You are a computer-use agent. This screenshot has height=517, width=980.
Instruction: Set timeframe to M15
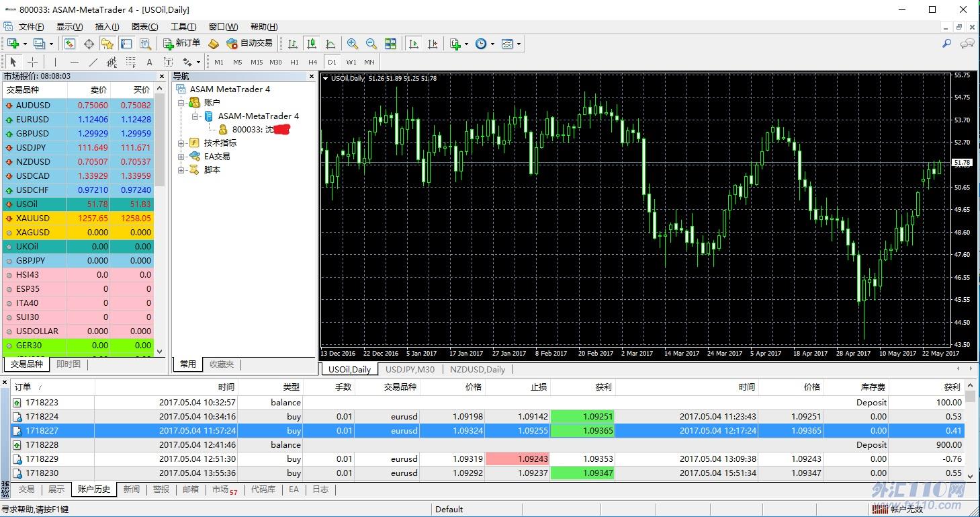[257, 62]
